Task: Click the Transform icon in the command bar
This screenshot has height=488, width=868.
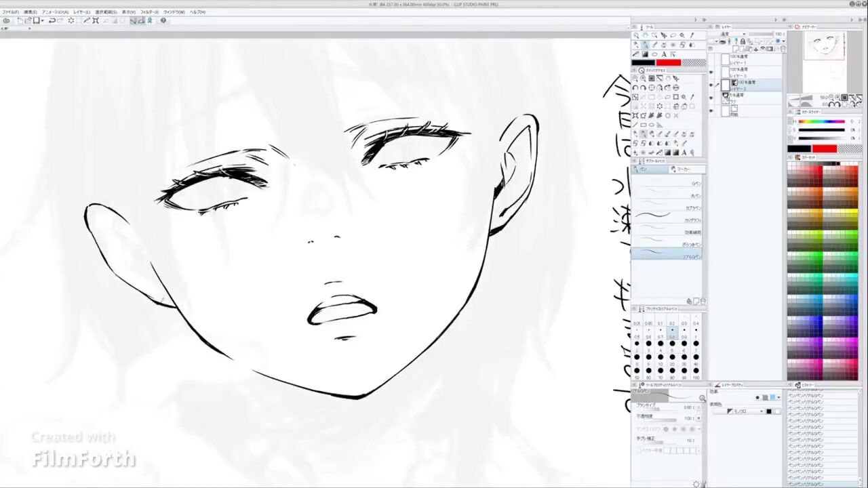Action: pyautogui.click(x=96, y=21)
